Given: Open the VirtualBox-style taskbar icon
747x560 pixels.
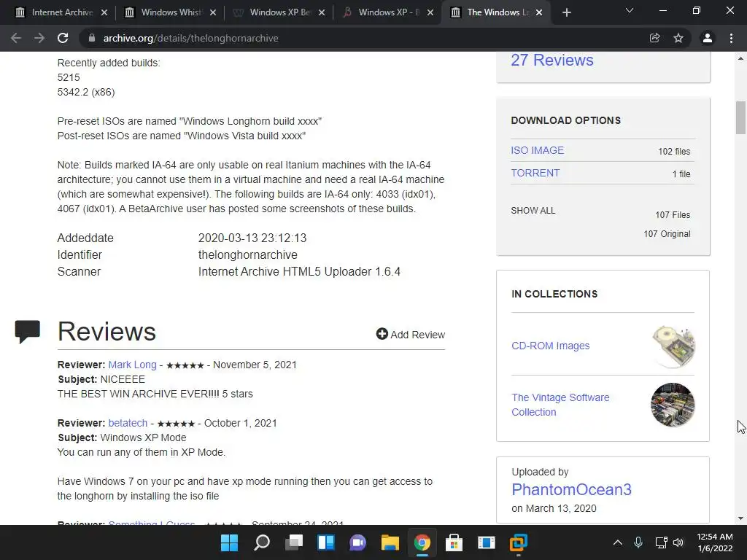Looking at the screenshot, I should (x=519, y=542).
